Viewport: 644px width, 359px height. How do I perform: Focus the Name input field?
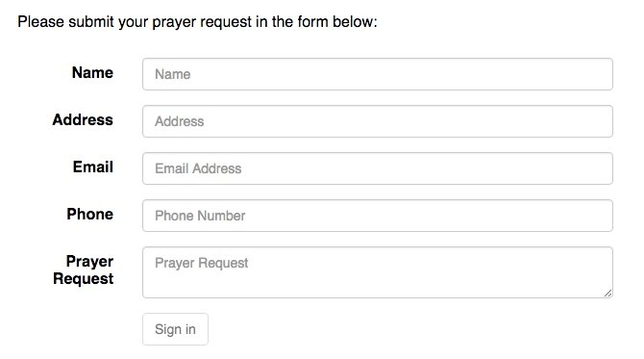378,74
